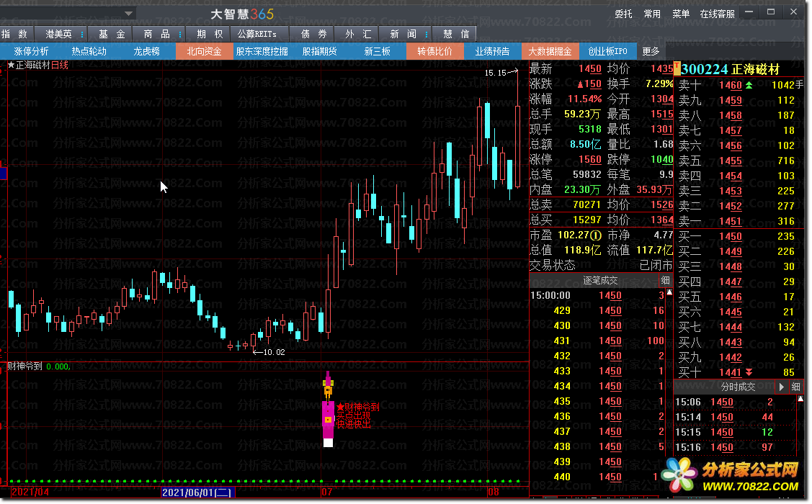
Task: Select the 商品 category tab
Action: click(x=156, y=34)
